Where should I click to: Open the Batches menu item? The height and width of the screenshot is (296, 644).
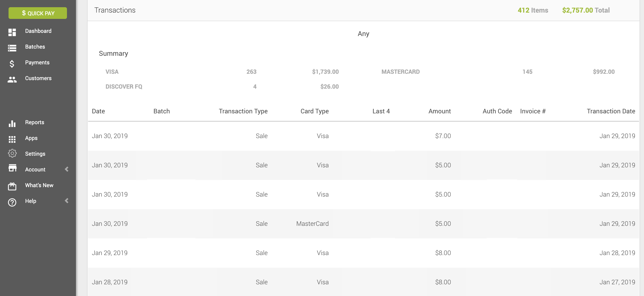point(35,47)
